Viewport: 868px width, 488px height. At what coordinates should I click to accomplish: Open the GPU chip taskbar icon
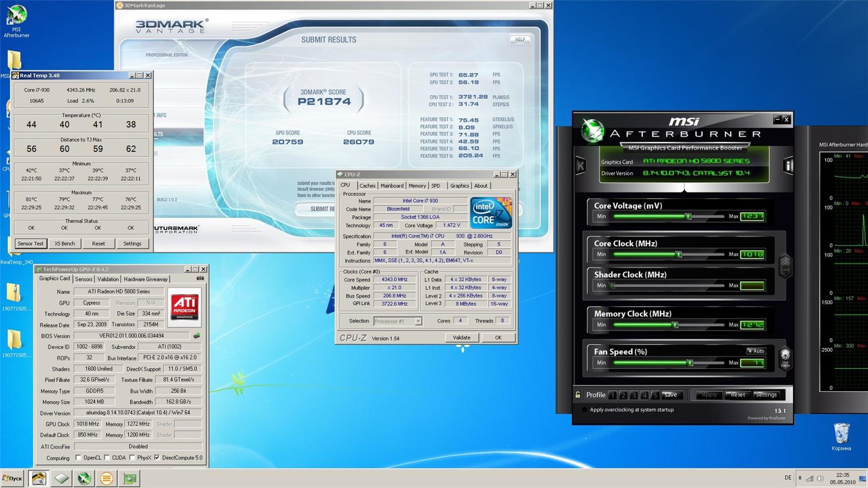61,478
